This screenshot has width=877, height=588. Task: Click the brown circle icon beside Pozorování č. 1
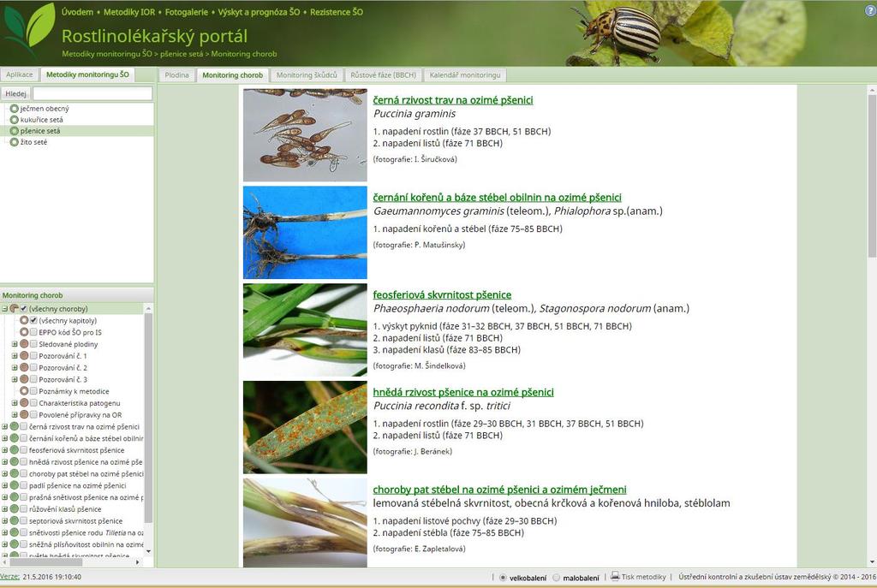(x=24, y=355)
